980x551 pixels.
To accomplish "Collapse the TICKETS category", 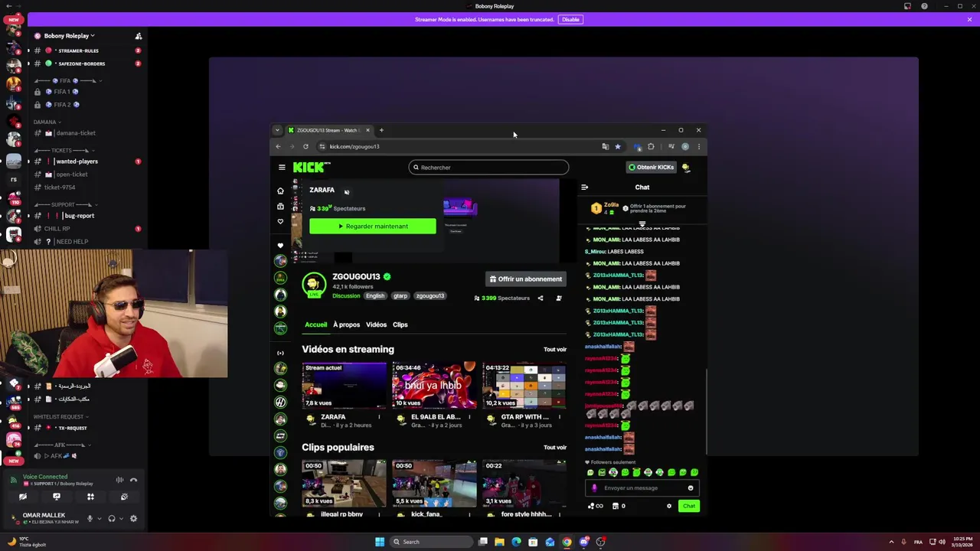I will 65,150.
